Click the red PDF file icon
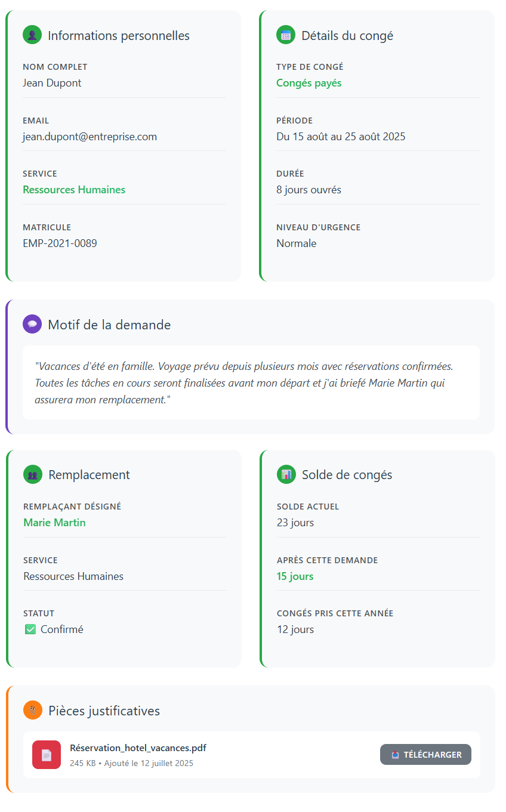 click(x=47, y=755)
